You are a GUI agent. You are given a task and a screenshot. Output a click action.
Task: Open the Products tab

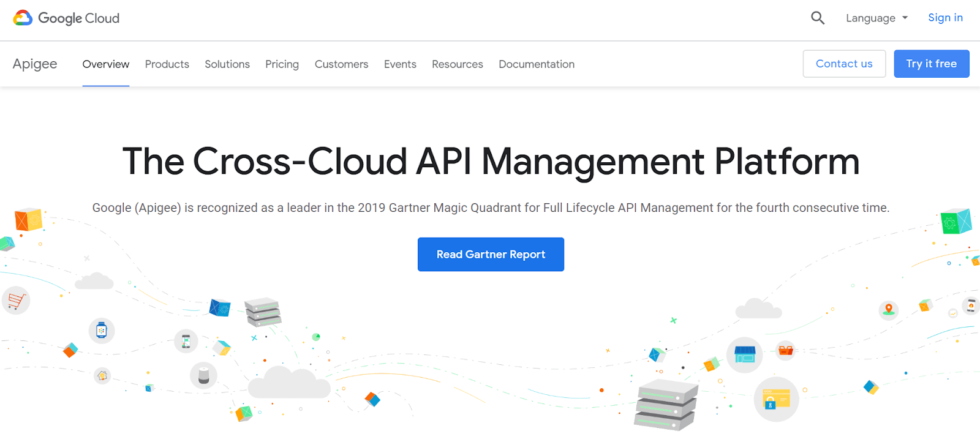point(167,64)
